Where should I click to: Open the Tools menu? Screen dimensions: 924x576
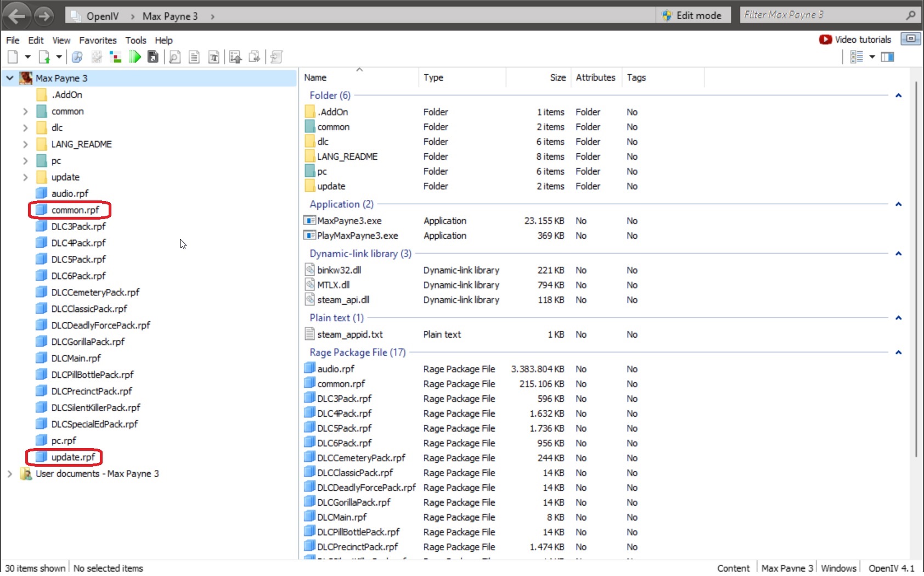point(136,40)
